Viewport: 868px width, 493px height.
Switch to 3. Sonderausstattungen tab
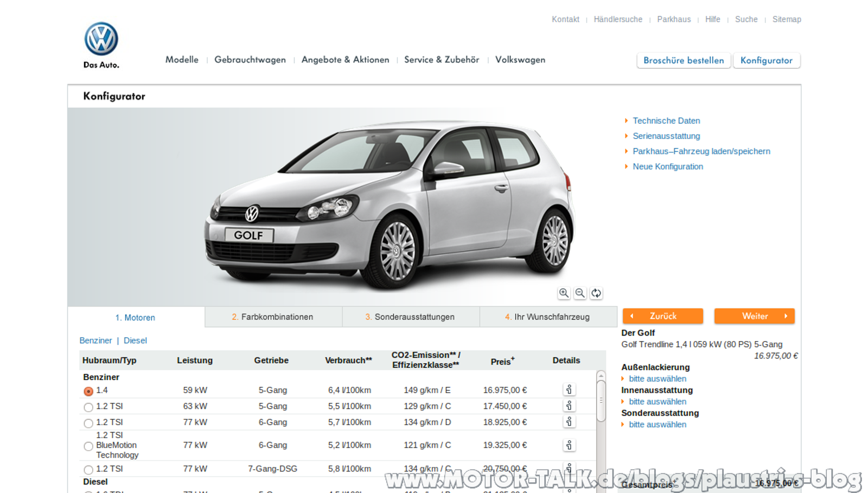pos(411,317)
